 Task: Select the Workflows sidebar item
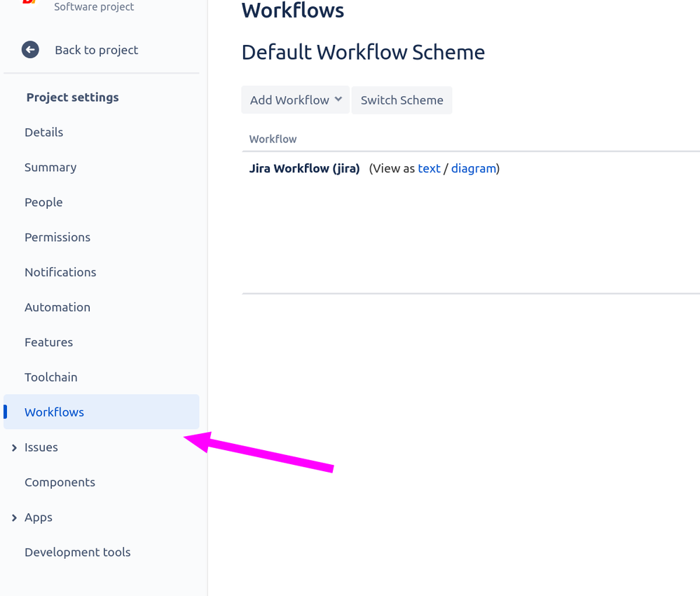point(102,412)
